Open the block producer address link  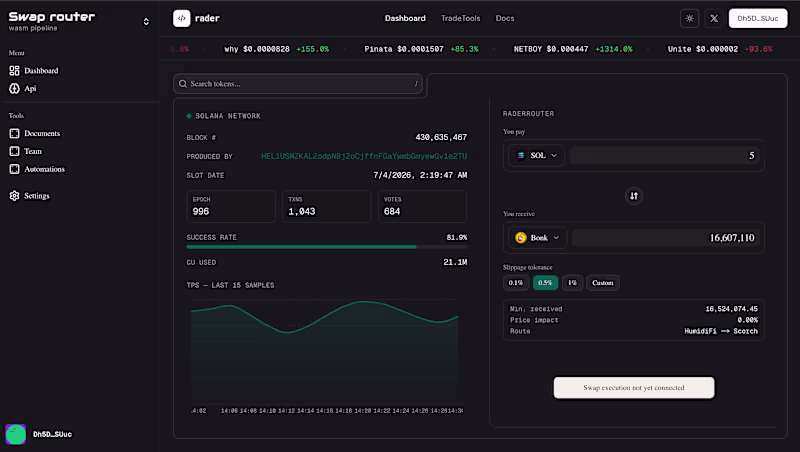[x=364, y=156]
